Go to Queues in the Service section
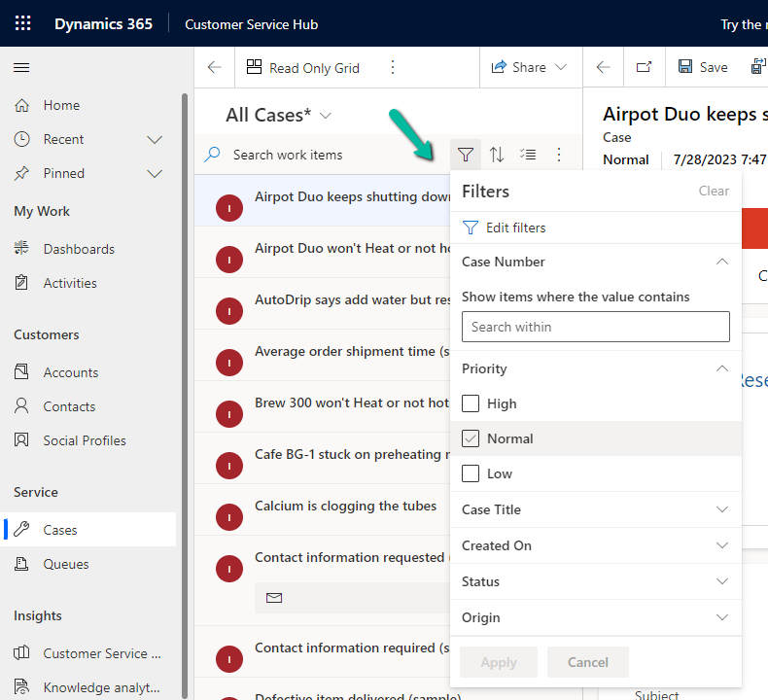This screenshot has height=700, width=768. (66, 564)
